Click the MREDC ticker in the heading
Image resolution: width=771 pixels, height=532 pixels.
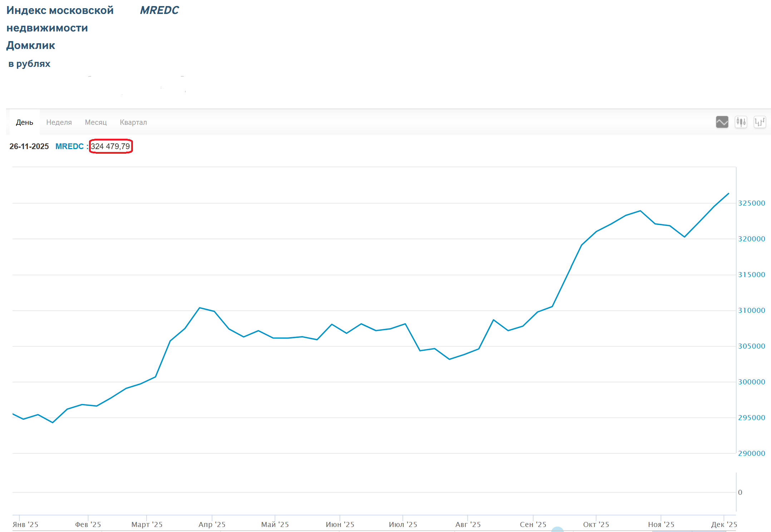point(159,10)
